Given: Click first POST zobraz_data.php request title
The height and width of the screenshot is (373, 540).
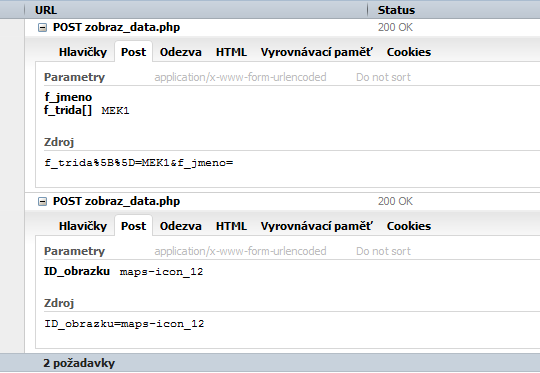Looking at the screenshot, I should tap(116, 28).
